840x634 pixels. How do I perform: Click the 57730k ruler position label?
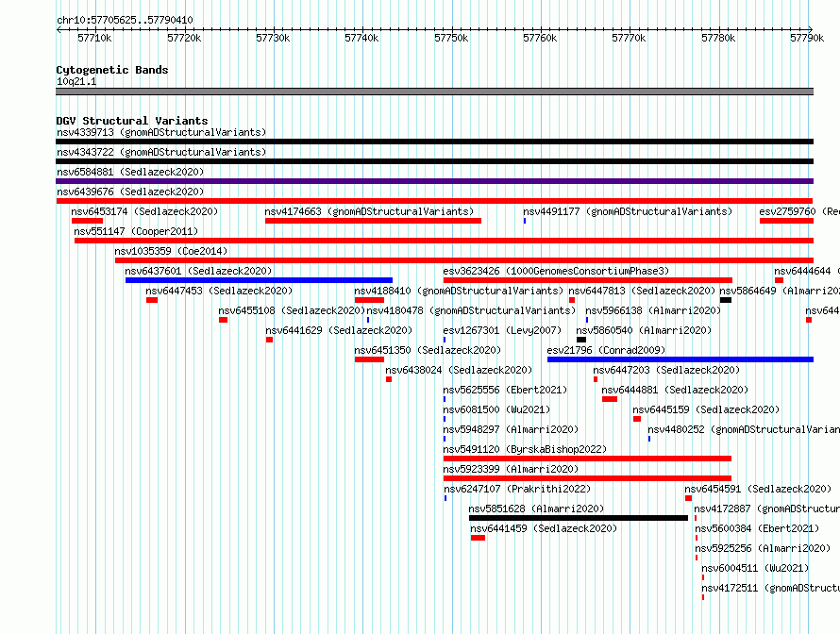click(273, 38)
